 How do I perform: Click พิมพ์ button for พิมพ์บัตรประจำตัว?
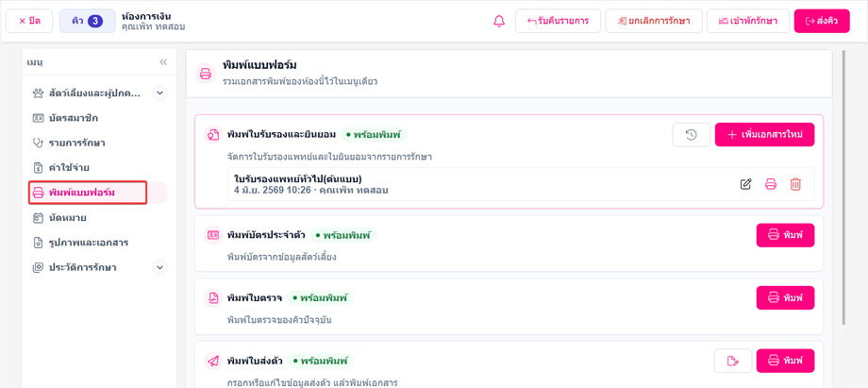pyautogui.click(x=785, y=235)
